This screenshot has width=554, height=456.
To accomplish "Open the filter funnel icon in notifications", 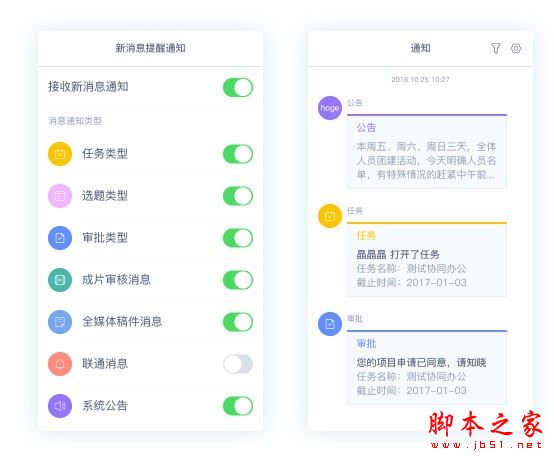I will pyautogui.click(x=496, y=48).
